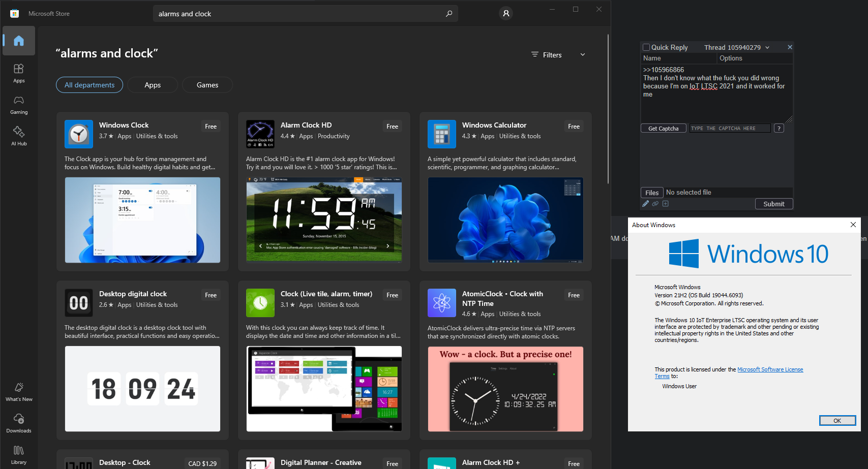Image resolution: width=868 pixels, height=469 pixels.
Task: Expand the Filters chevron
Action: pyautogui.click(x=583, y=55)
